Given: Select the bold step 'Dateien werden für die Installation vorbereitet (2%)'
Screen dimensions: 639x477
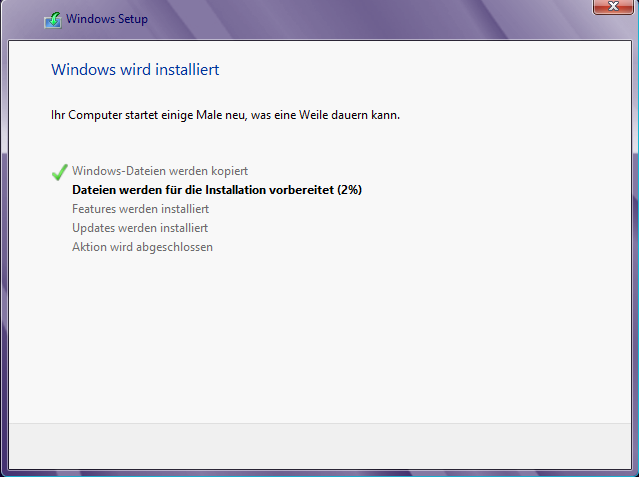Looking at the screenshot, I should (x=217, y=190).
